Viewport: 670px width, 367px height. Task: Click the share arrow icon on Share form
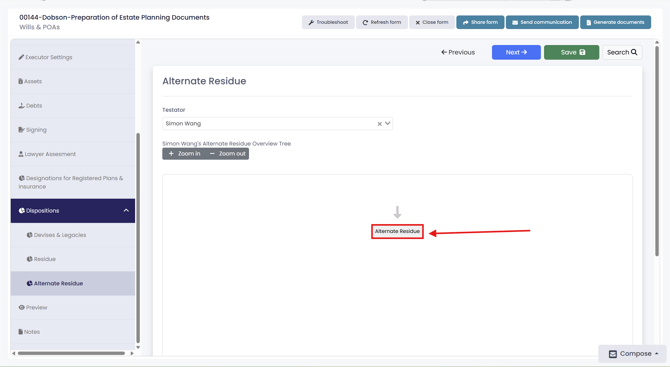coord(466,23)
